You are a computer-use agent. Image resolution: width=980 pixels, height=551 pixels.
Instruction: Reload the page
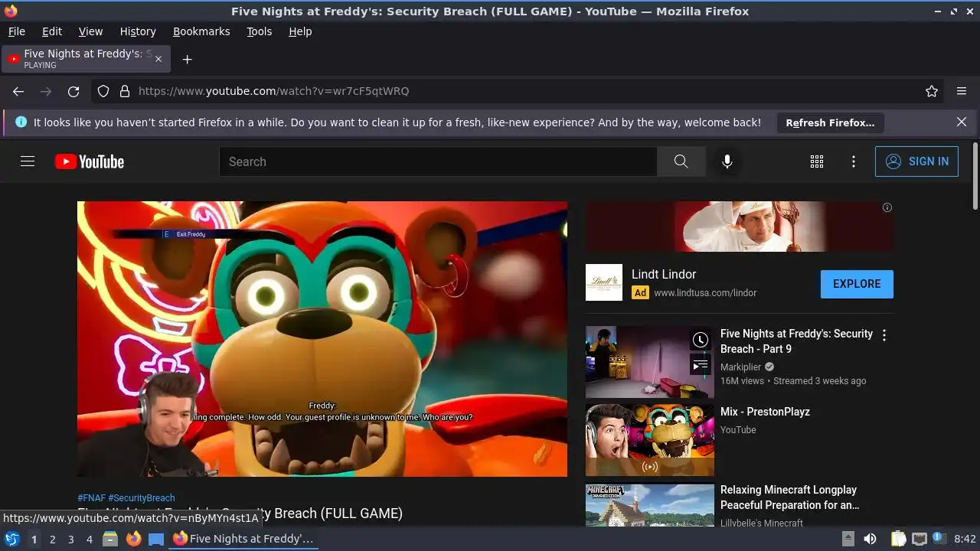73,91
